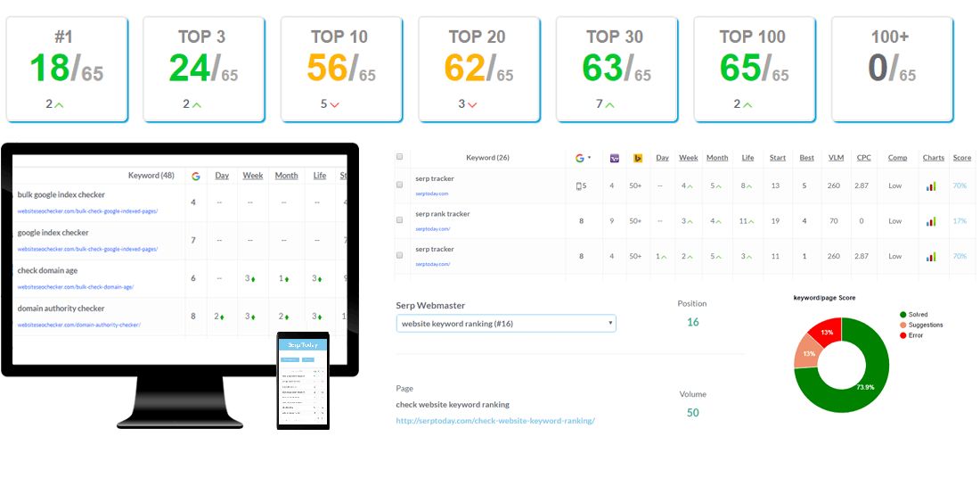980x486 pixels.
Task: Select the TOP 10 card showing 56/65
Action: click(x=342, y=69)
